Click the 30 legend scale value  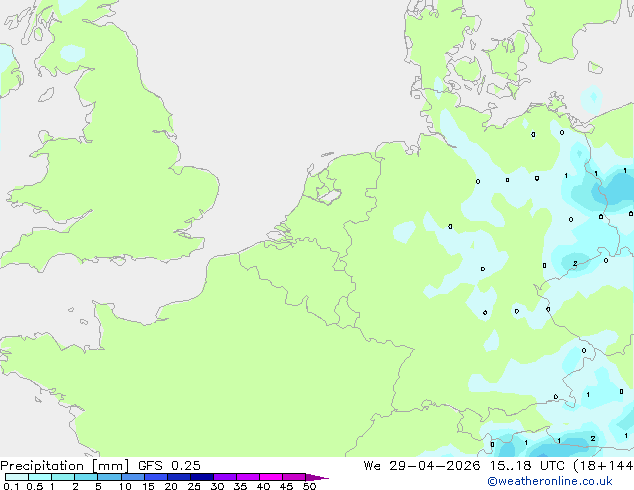click(217, 486)
